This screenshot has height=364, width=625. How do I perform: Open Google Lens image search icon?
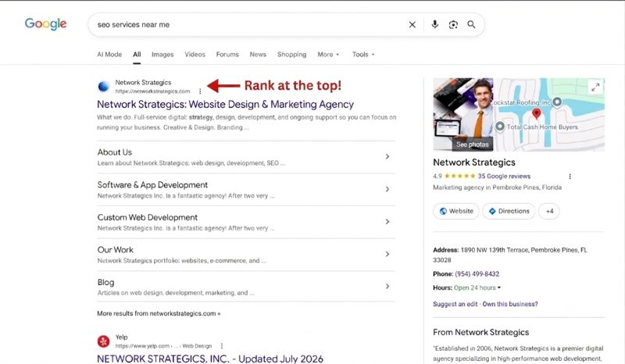coord(453,25)
